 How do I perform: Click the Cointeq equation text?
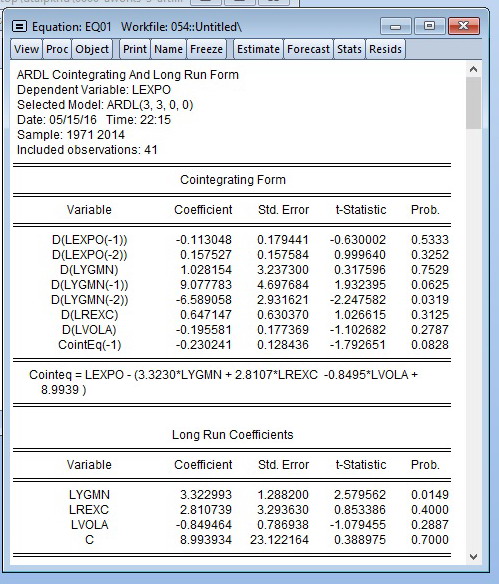tap(223, 382)
